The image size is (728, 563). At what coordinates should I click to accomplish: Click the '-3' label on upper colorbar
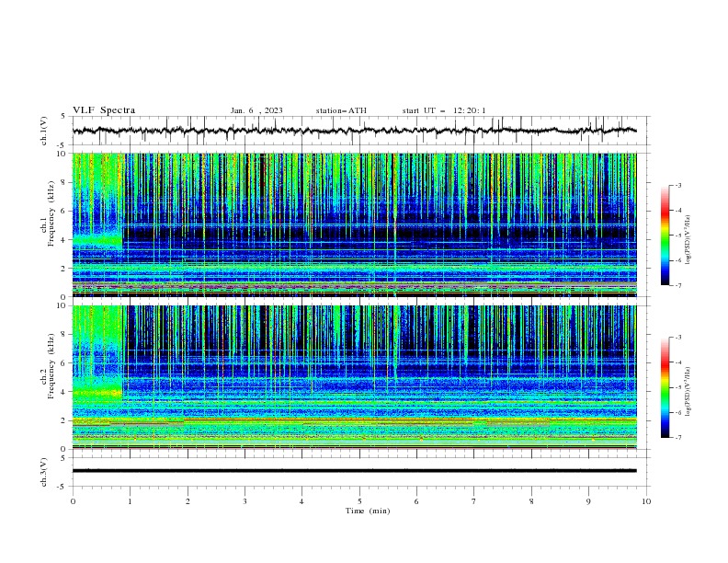click(x=677, y=185)
